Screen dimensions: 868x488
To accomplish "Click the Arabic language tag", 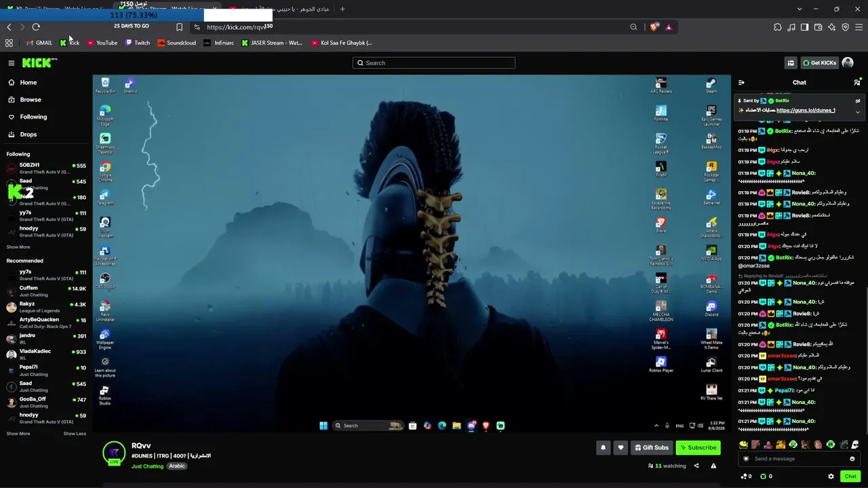I will (x=177, y=466).
